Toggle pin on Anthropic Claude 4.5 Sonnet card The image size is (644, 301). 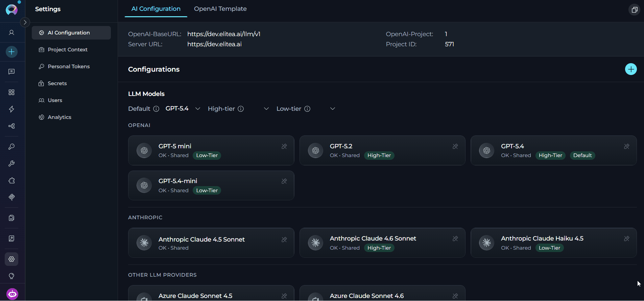point(284,240)
